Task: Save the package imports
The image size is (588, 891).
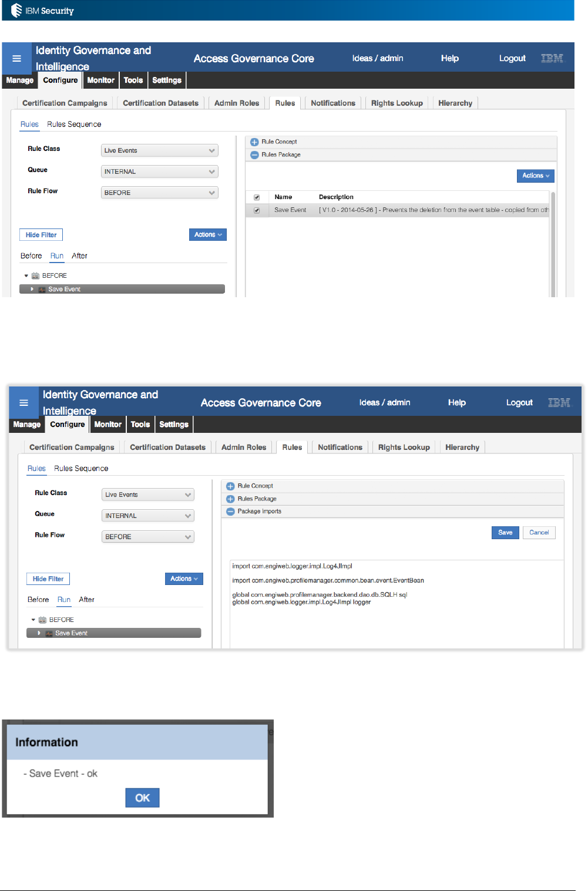Action: point(505,533)
